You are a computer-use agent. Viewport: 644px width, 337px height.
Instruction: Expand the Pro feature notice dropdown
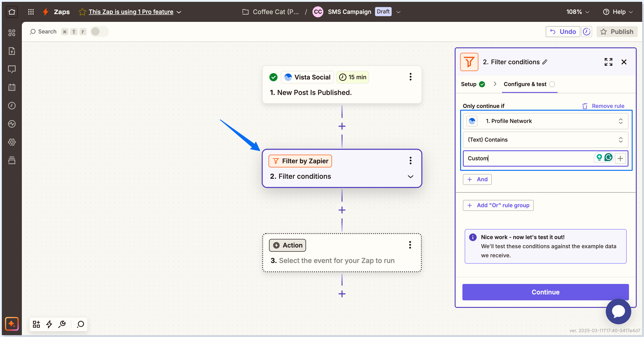click(179, 12)
